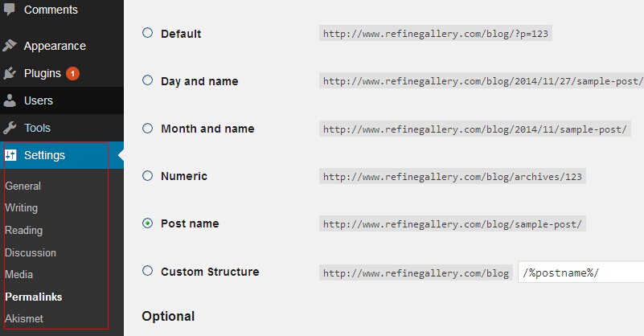Click the Tools wrench icon
The height and width of the screenshot is (336, 644).
pos(10,128)
